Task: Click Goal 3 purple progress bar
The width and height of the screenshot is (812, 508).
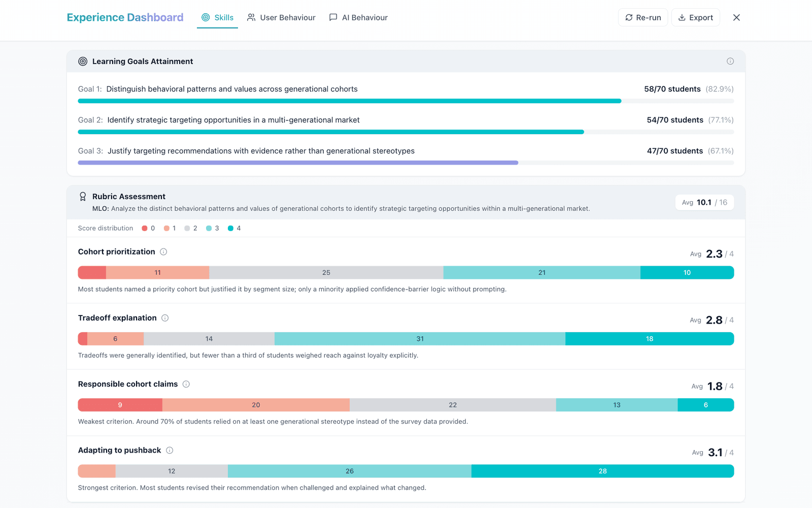Action: 298,163
